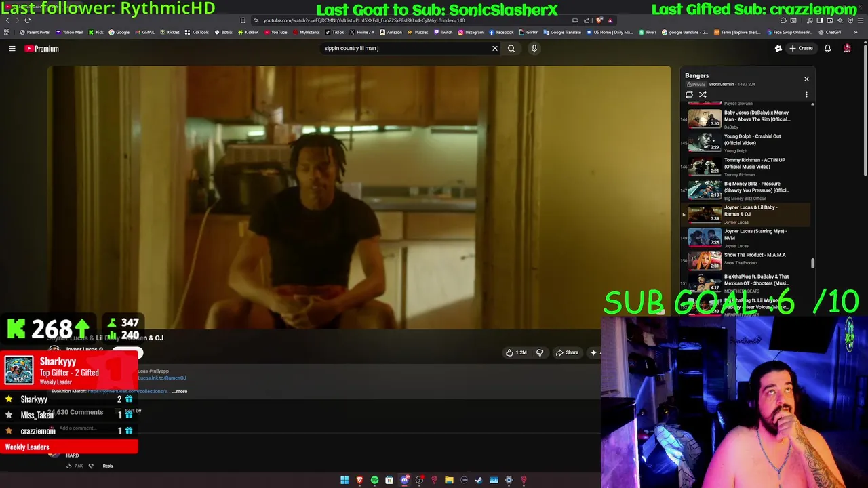868x488 pixels.
Task: Open the GMAIL bookmark
Action: click(x=145, y=32)
